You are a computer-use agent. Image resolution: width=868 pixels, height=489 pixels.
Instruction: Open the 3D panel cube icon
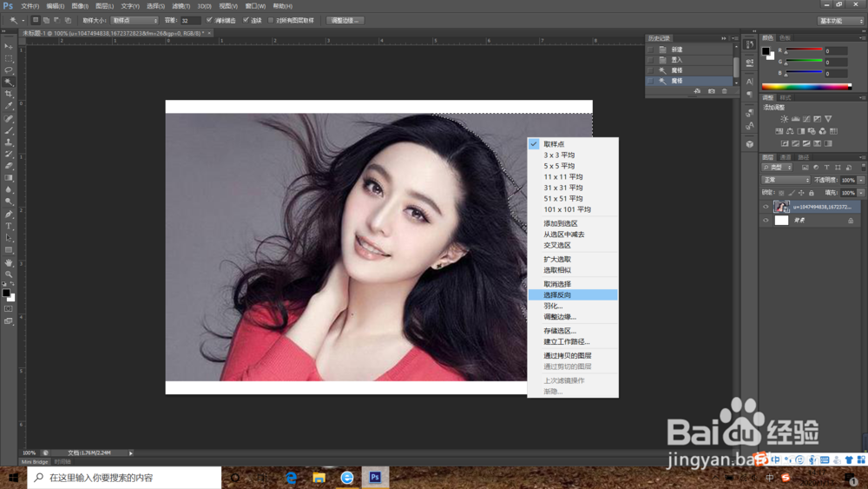click(x=750, y=144)
